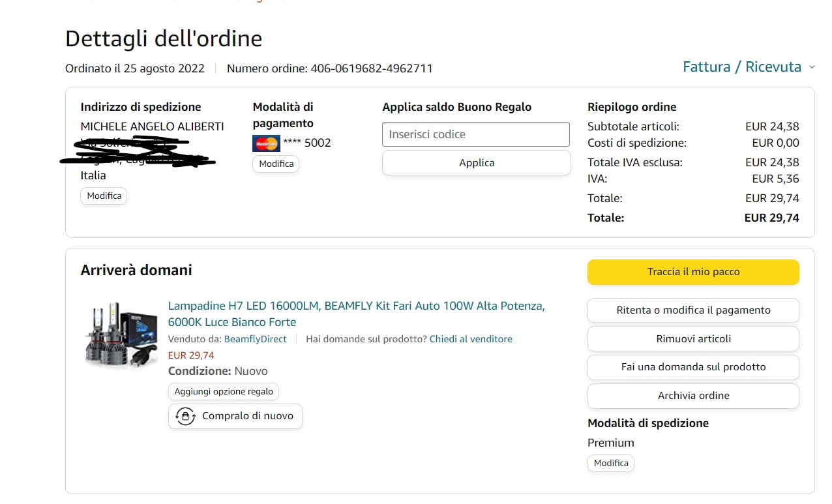Select Ritenta o modifica il pagamento
The width and height of the screenshot is (832, 504).
[x=693, y=310]
